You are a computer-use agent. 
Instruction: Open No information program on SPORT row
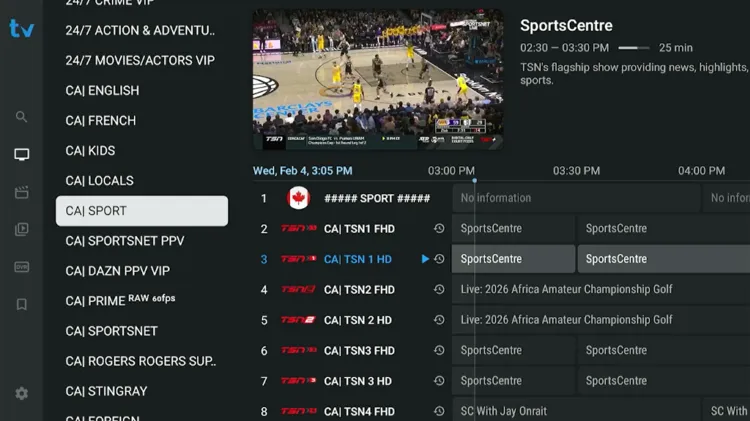576,198
